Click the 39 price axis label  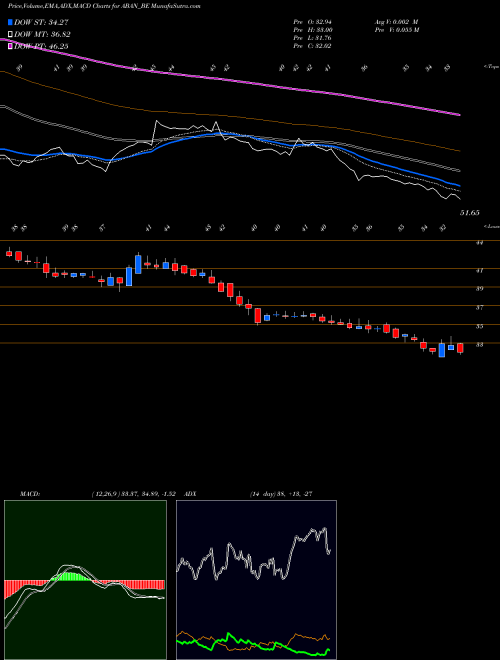coord(479,289)
